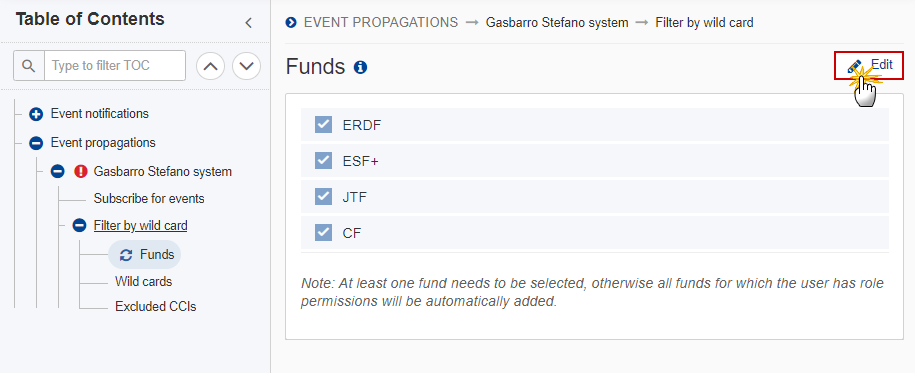Select Wild cards in the tree
Image resolution: width=915 pixels, height=373 pixels.
144,281
